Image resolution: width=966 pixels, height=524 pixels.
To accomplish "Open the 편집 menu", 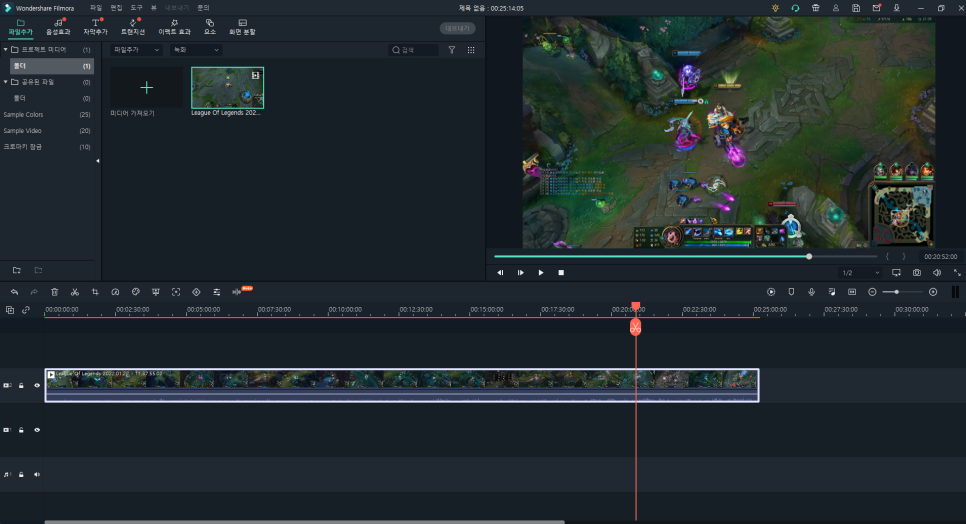I will point(116,8).
